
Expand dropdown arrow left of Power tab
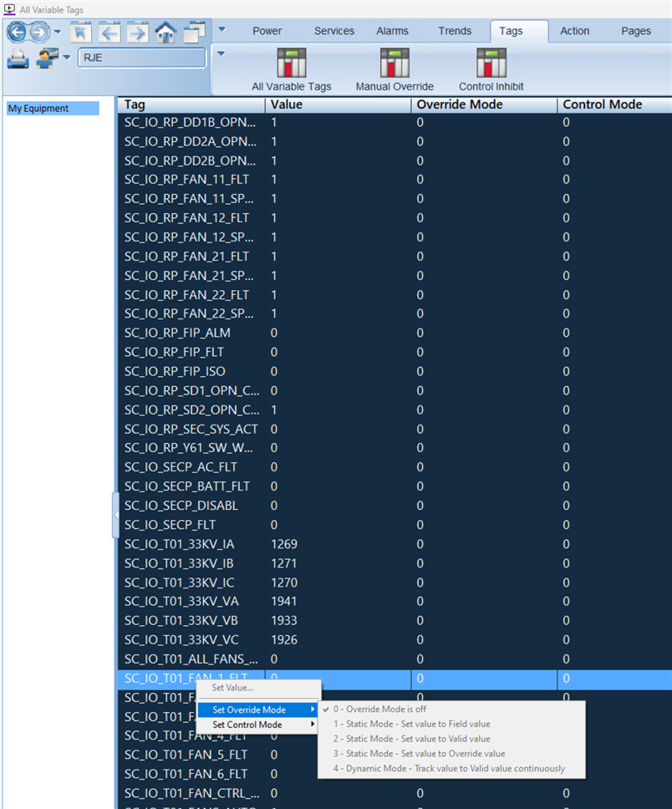(221, 29)
